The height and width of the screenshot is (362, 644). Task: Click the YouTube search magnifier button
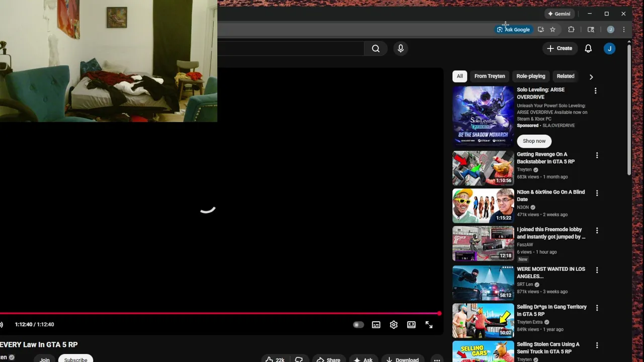pyautogui.click(x=375, y=48)
